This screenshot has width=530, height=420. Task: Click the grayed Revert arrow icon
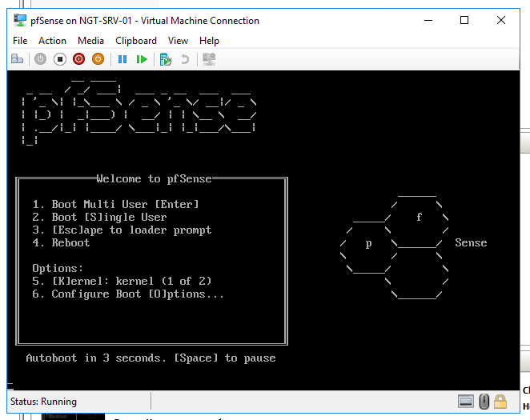(185, 59)
